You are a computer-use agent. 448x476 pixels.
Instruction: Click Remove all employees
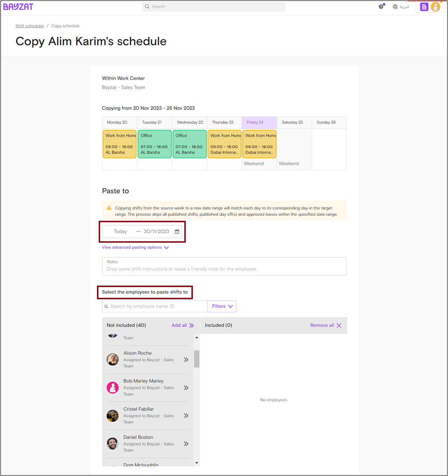(x=326, y=325)
